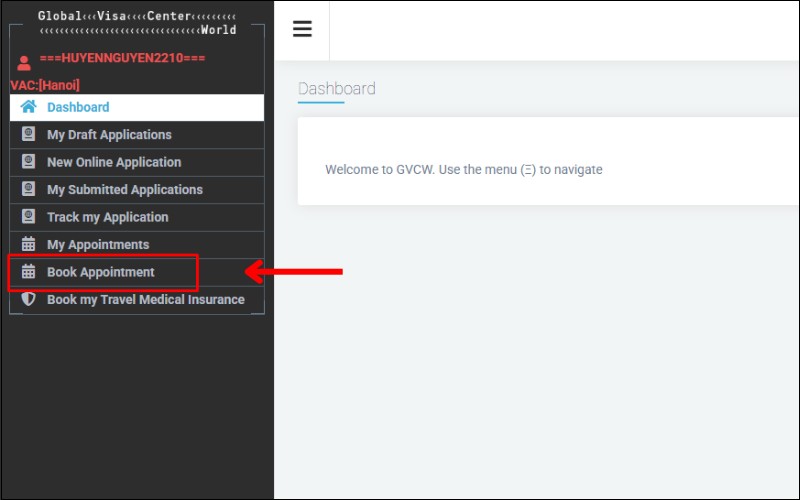
Task: View My Submitted Applications
Action: [x=124, y=189]
